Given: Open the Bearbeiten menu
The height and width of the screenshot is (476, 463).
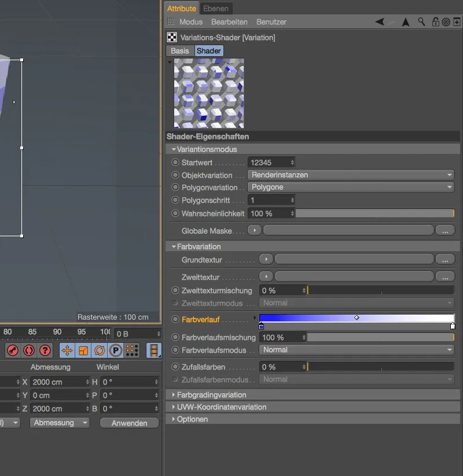Looking at the screenshot, I should pyautogui.click(x=230, y=21).
